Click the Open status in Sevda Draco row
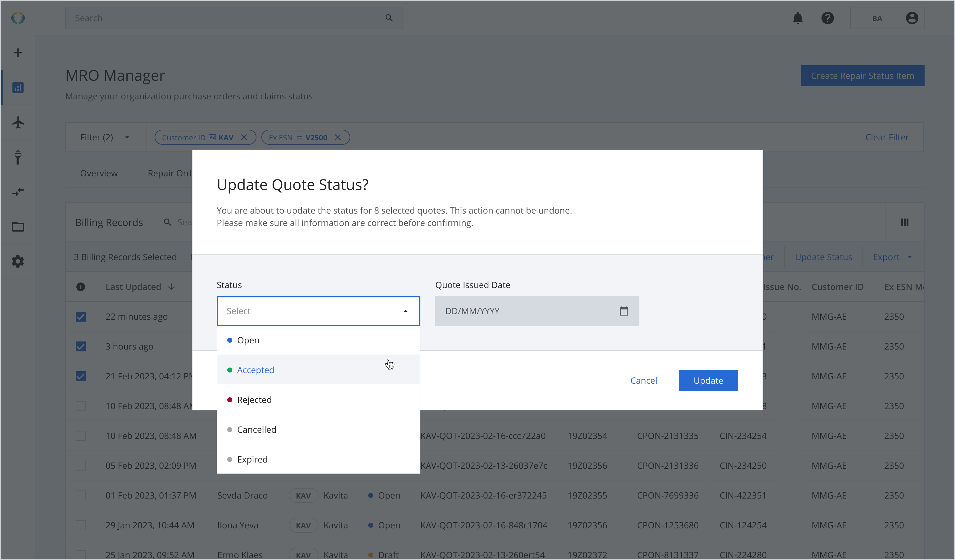The height and width of the screenshot is (560, 955). (384, 496)
